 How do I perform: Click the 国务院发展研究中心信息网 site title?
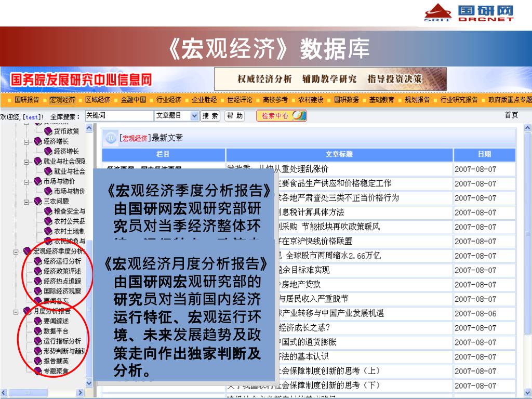81,79
